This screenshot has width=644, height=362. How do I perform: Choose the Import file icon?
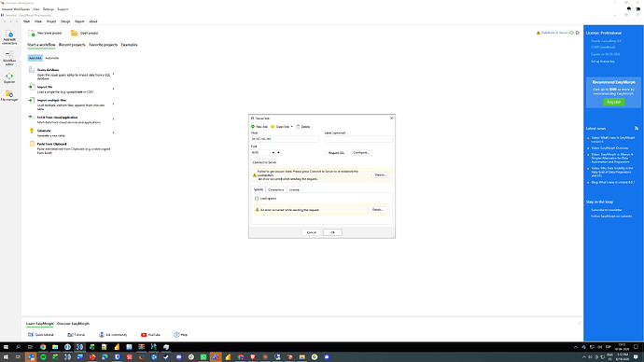31,87
